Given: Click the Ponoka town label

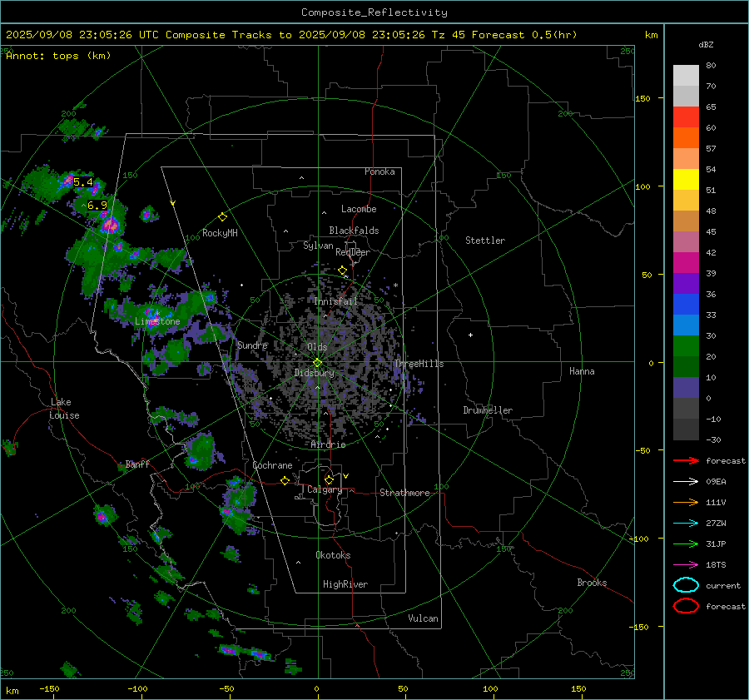Looking at the screenshot, I should click(379, 172).
